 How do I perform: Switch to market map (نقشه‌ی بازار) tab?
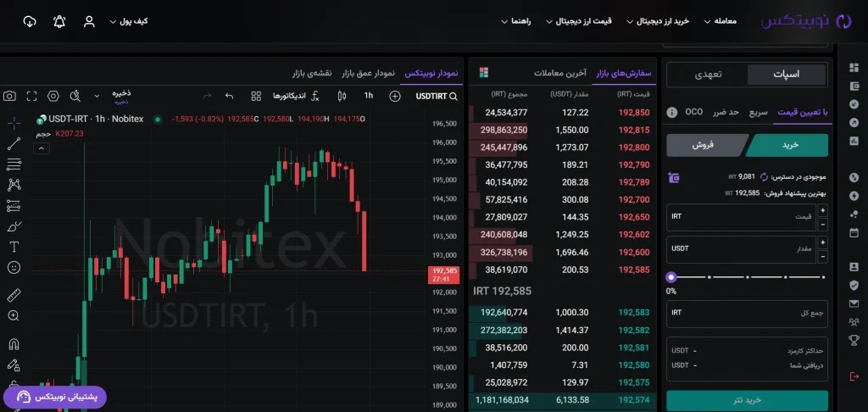[311, 73]
